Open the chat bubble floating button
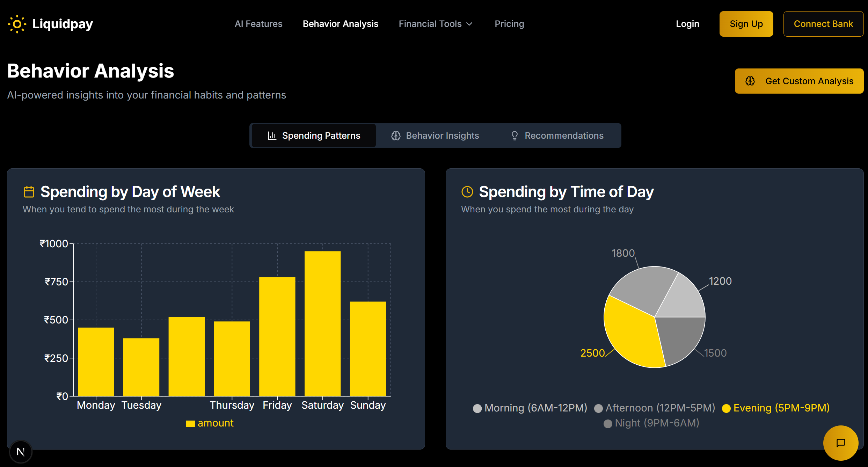 pyautogui.click(x=840, y=443)
